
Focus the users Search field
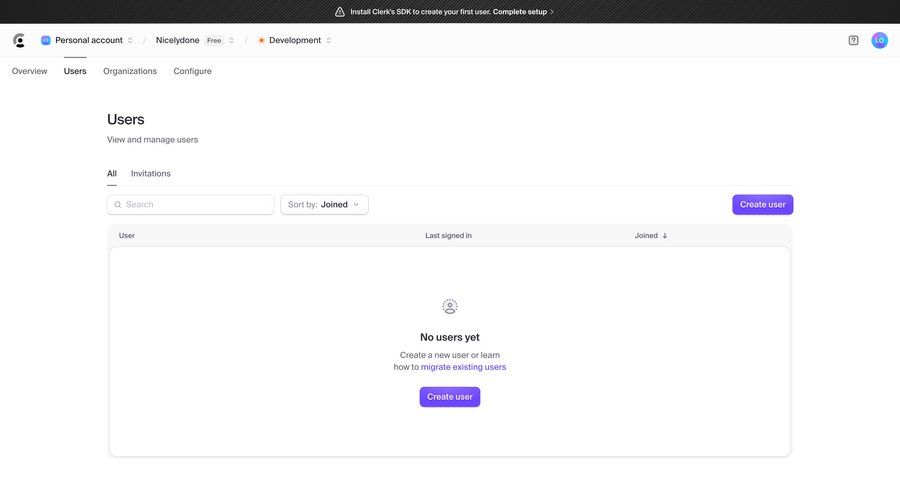(195, 205)
